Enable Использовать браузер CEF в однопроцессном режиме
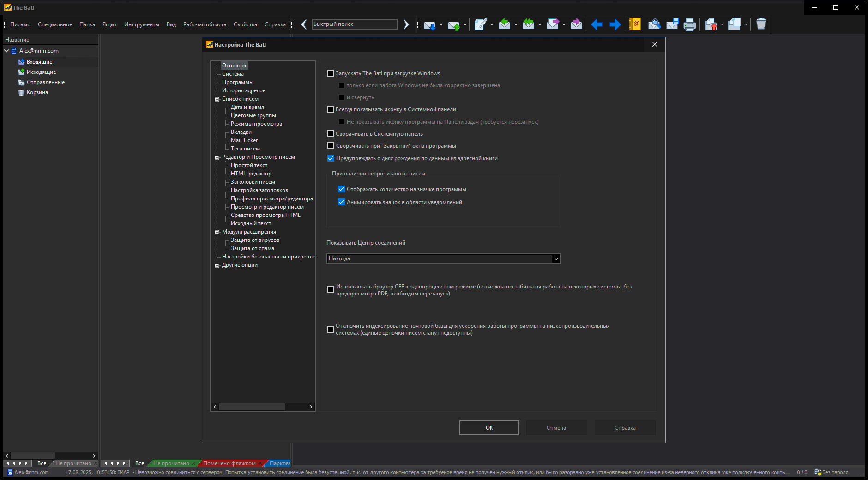Viewport: 868px width, 480px height. (331, 290)
